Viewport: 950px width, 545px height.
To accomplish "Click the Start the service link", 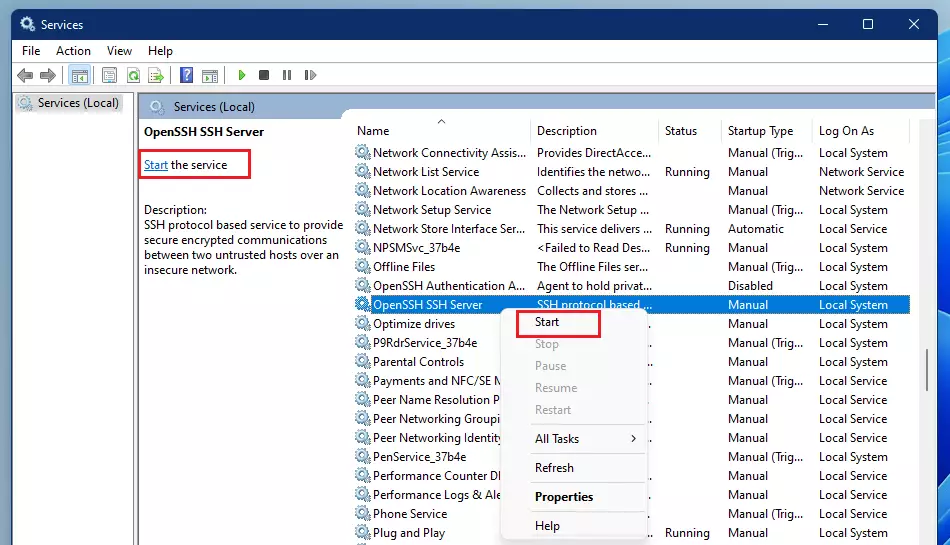I will tap(156, 165).
